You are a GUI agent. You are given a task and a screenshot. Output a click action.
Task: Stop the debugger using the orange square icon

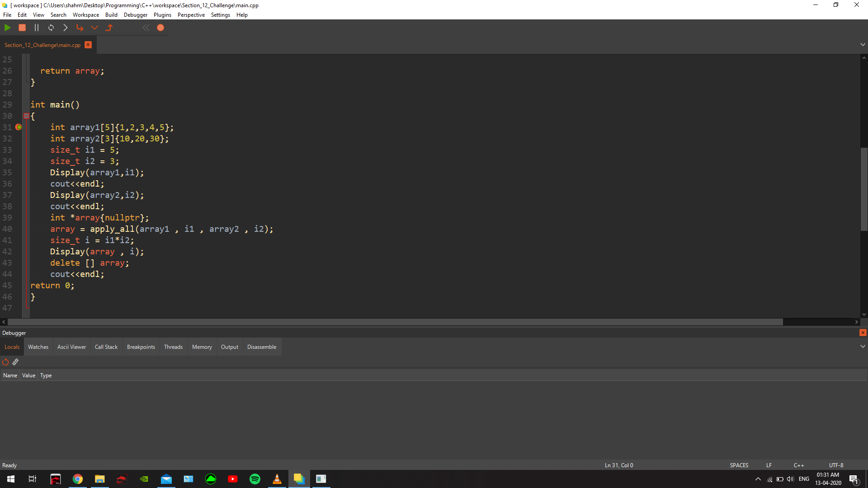tap(22, 28)
